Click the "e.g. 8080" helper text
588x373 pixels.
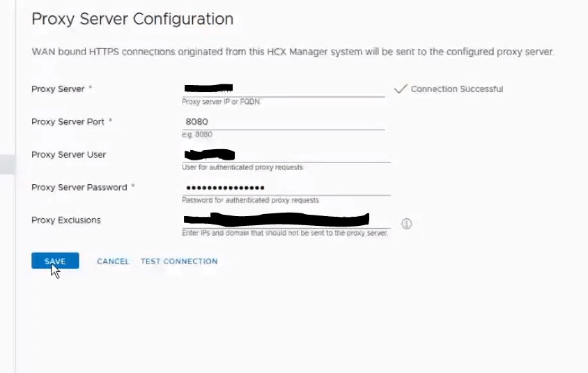pos(196,135)
